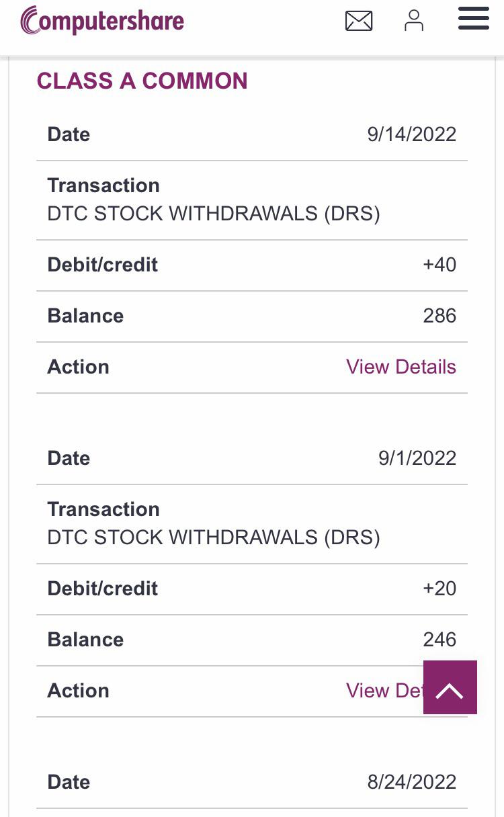
Task: Select the 9/1/2022 date value
Action: [417, 458]
